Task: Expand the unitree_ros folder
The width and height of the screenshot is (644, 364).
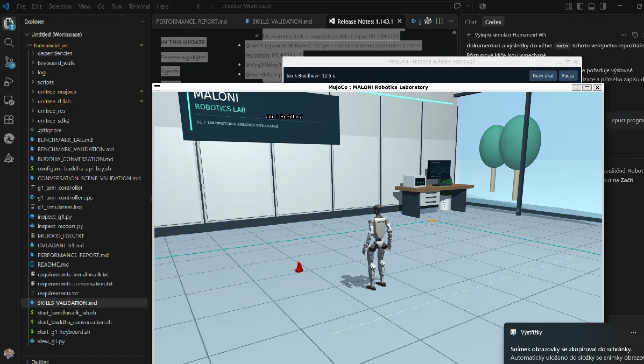Action: [33, 111]
